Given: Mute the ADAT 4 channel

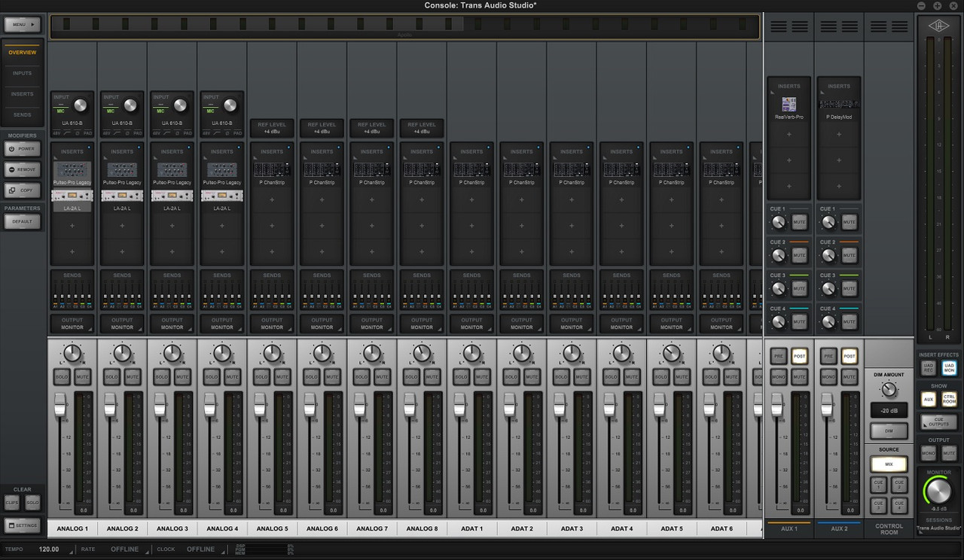Looking at the screenshot, I should coord(632,376).
